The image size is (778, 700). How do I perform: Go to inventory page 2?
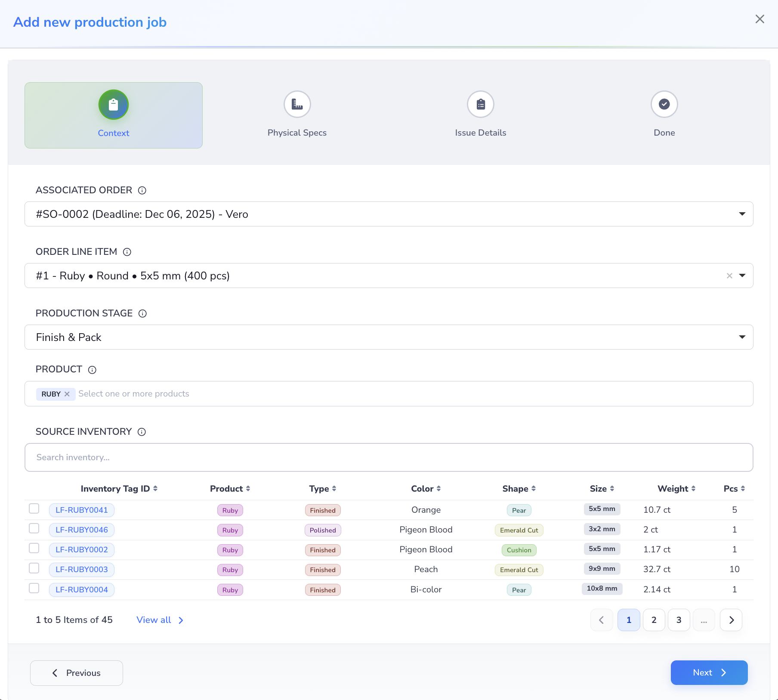pos(654,620)
